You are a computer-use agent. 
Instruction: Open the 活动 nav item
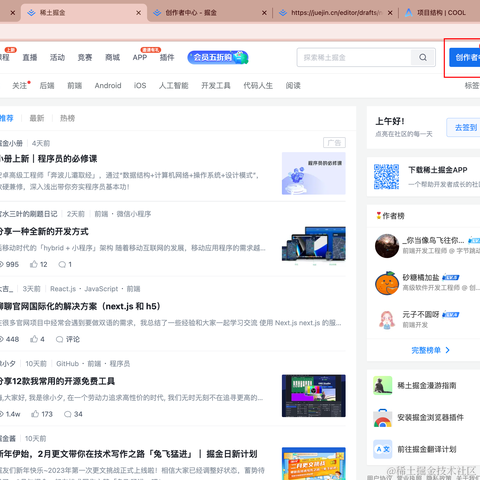[x=57, y=58]
